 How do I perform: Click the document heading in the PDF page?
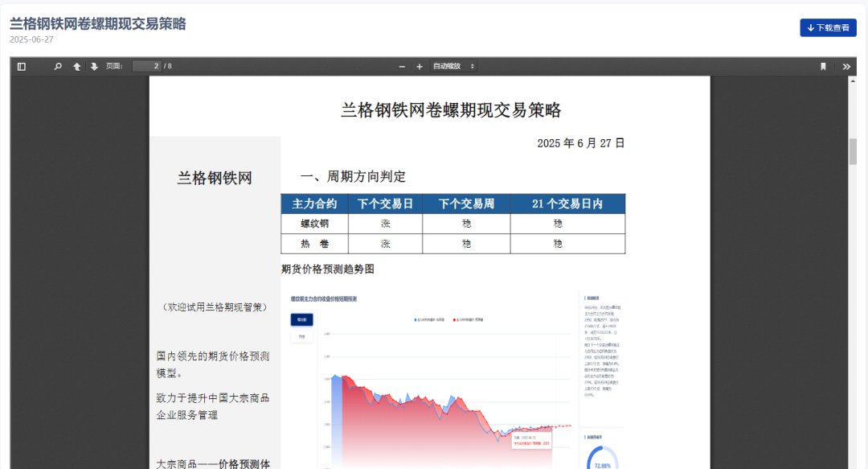pyautogui.click(x=451, y=110)
